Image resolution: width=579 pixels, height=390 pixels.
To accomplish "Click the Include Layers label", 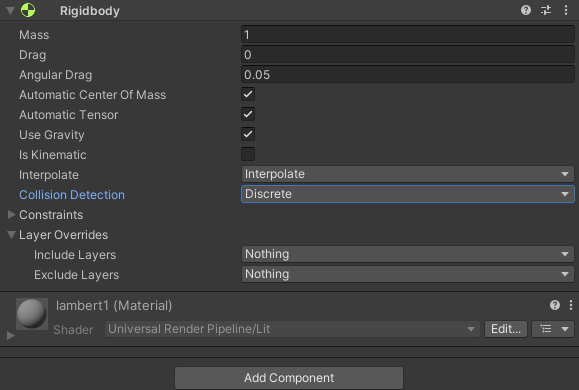I will 75,255.
